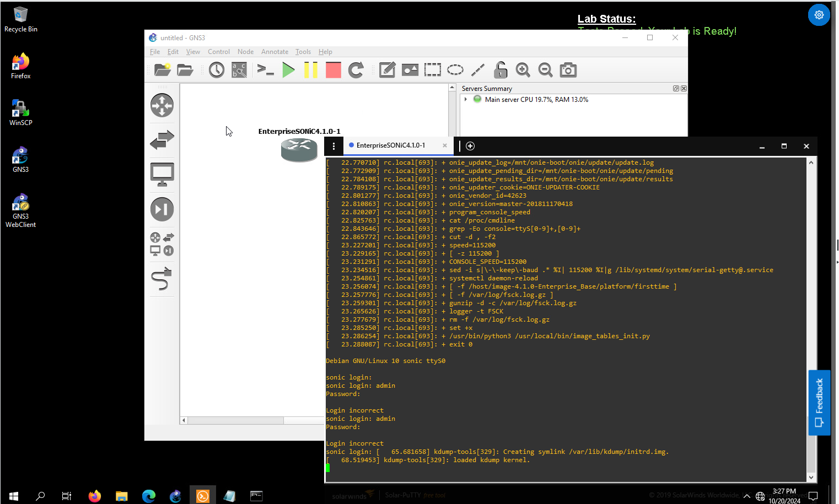Browse routers in the device sidebar
Viewport: 839px width, 504px height.
click(162, 105)
